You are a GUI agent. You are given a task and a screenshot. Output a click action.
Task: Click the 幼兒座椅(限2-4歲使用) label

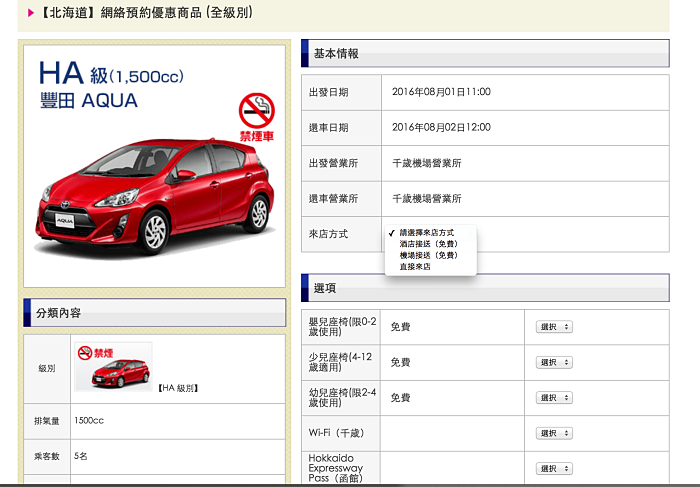click(342, 397)
